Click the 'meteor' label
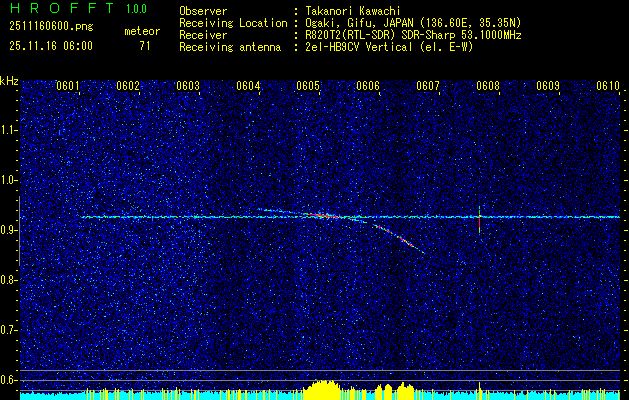629x400 pixels. tap(142, 31)
